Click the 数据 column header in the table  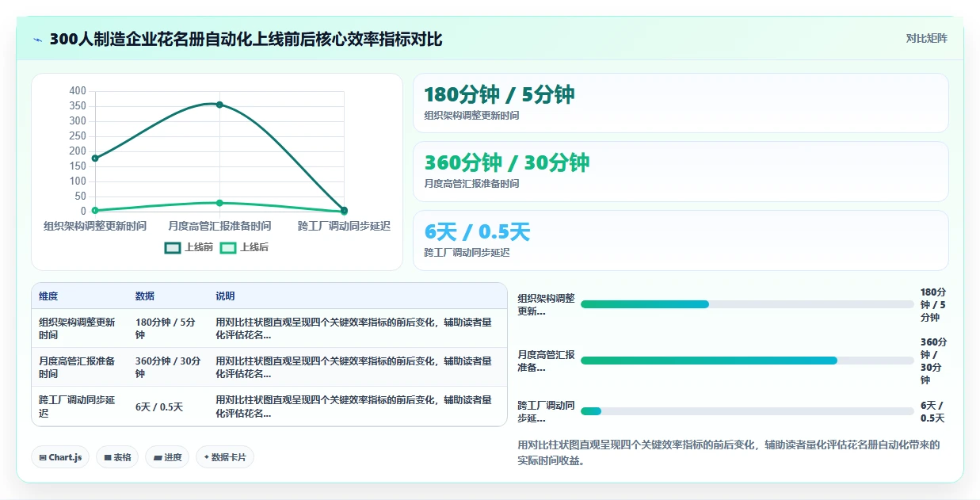[145, 296]
